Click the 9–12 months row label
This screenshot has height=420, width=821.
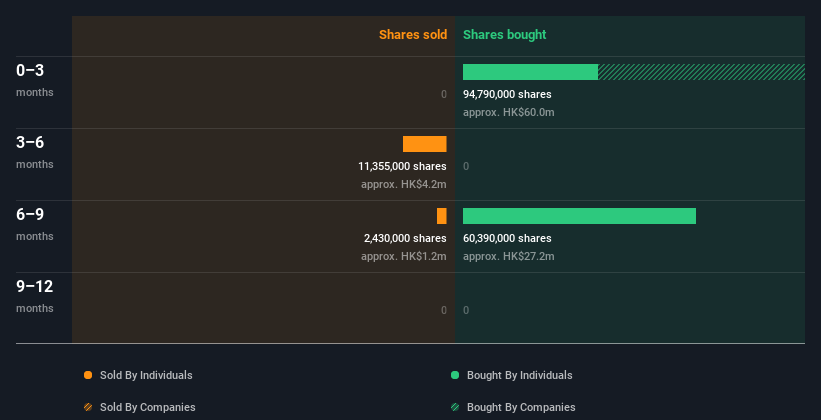pos(35,296)
